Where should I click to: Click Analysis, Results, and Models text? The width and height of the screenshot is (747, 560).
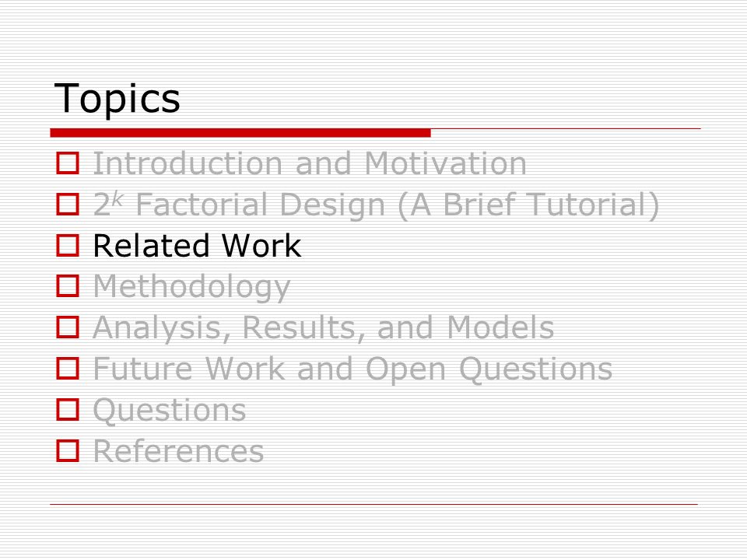point(324,328)
